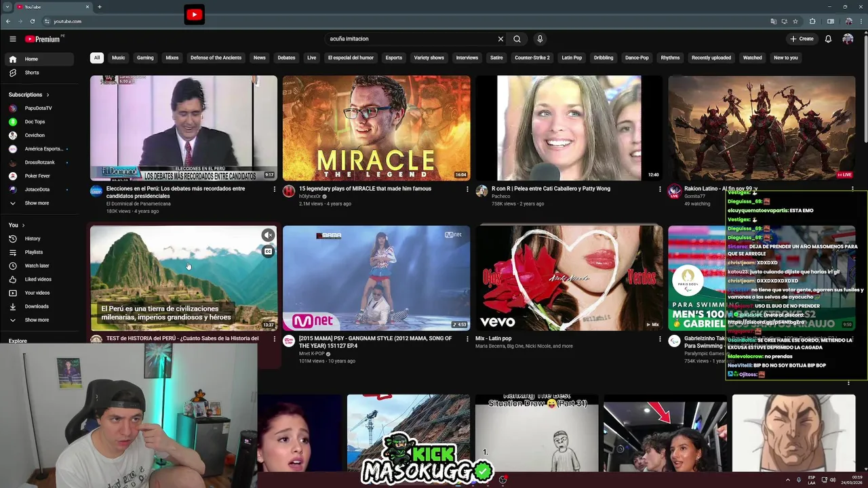Open Liked videos in the sidebar
868x488 pixels.
coord(38,279)
